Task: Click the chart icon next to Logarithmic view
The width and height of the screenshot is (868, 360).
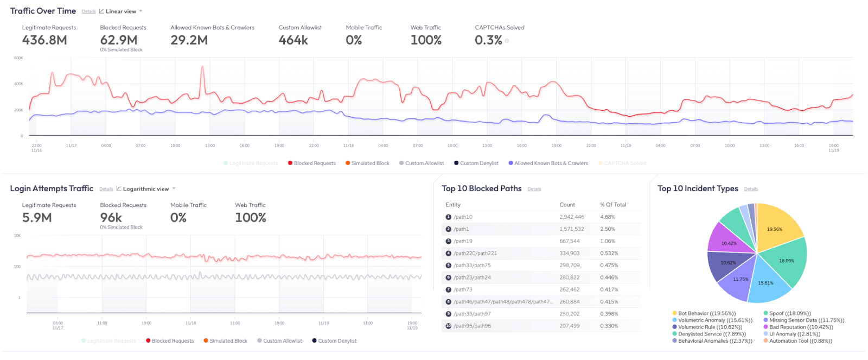Action: pos(119,189)
